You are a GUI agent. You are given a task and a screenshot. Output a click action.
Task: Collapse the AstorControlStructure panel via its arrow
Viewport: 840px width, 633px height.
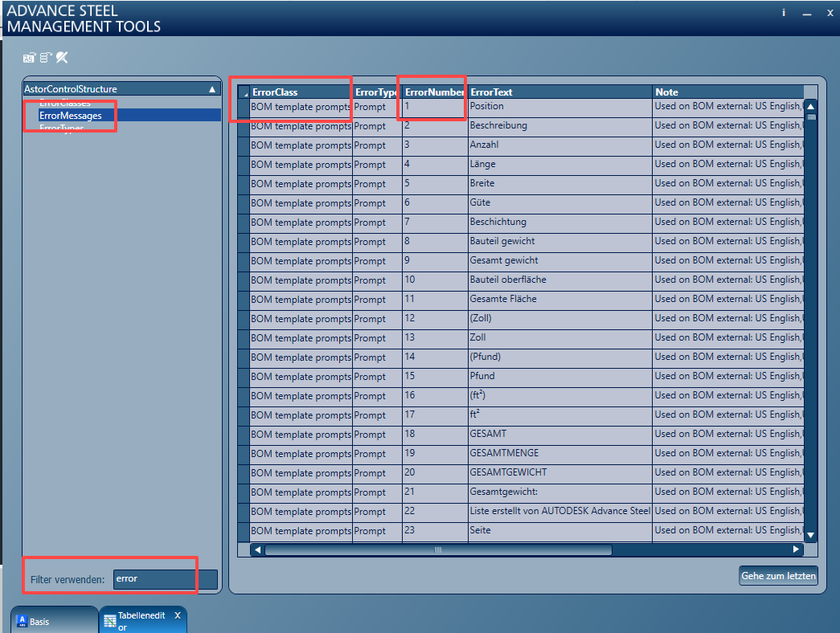coord(213,88)
